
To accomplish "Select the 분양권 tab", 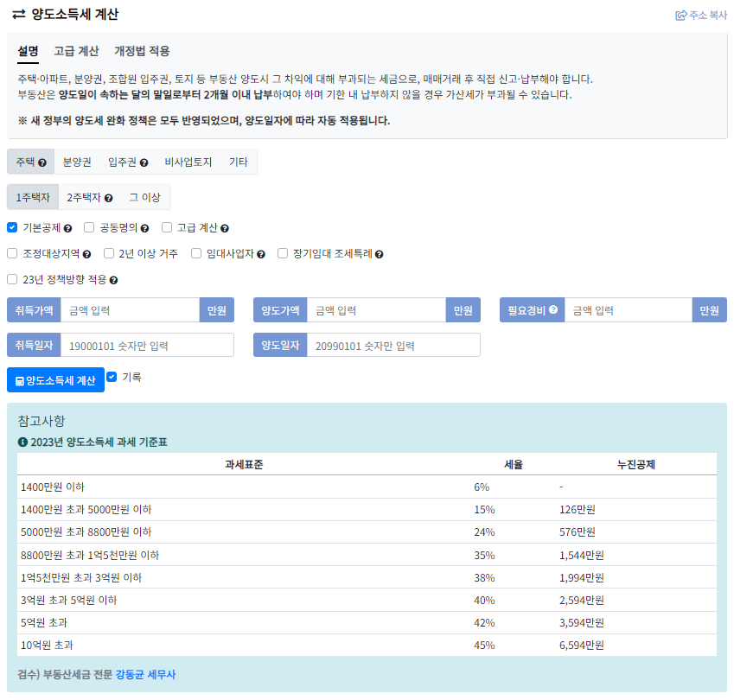I will tap(77, 162).
